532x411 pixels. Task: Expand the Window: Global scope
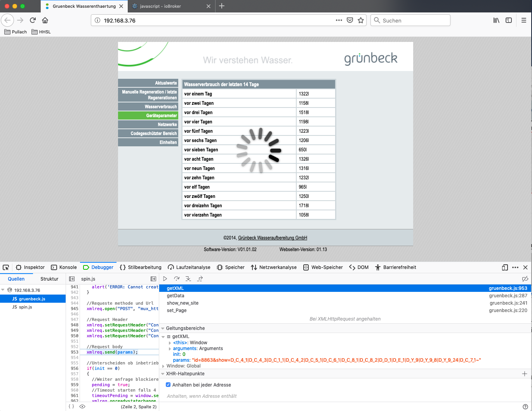(163, 366)
